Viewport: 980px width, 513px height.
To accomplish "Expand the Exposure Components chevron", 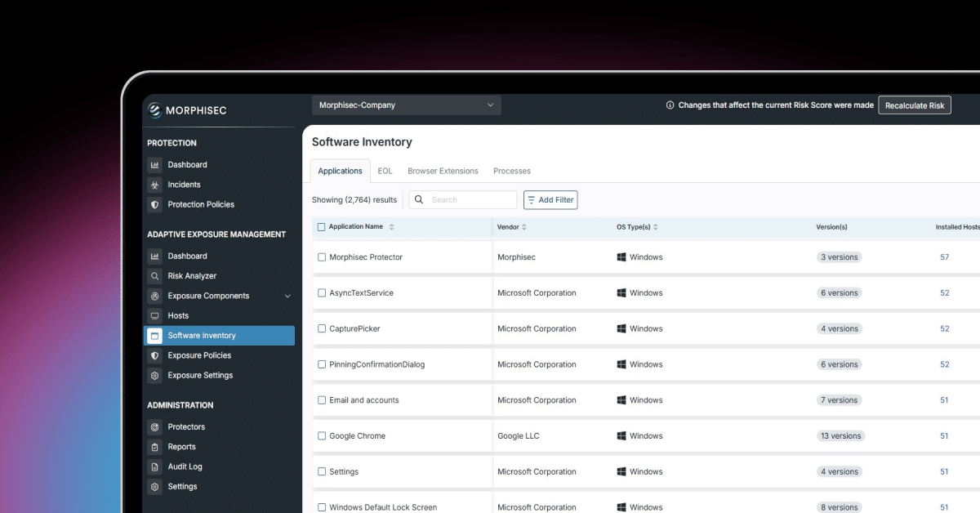I will [287, 296].
